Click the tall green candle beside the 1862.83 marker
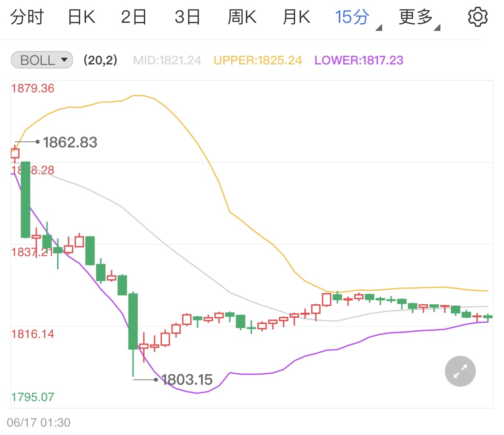This screenshot has height=435, width=504. [x=26, y=200]
